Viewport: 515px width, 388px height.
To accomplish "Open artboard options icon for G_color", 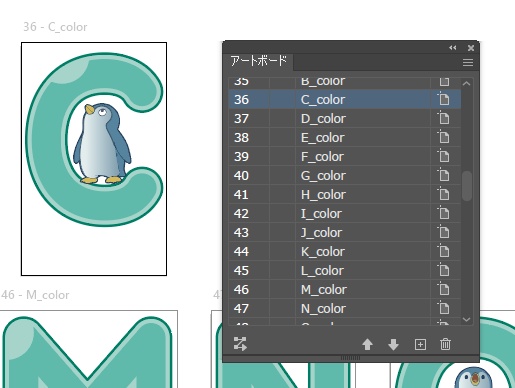I will pyautogui.click(x=444, y=175).
